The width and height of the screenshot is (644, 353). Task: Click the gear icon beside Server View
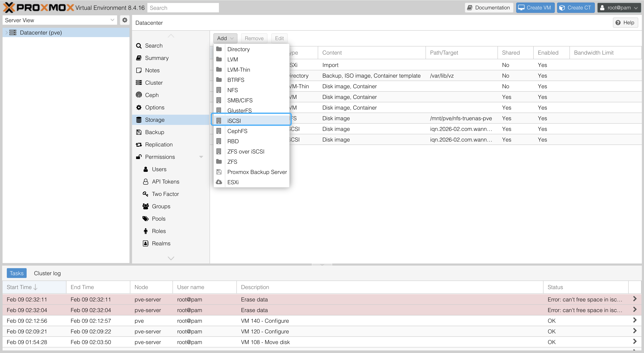pyautogui.click(x=125, y=20)
